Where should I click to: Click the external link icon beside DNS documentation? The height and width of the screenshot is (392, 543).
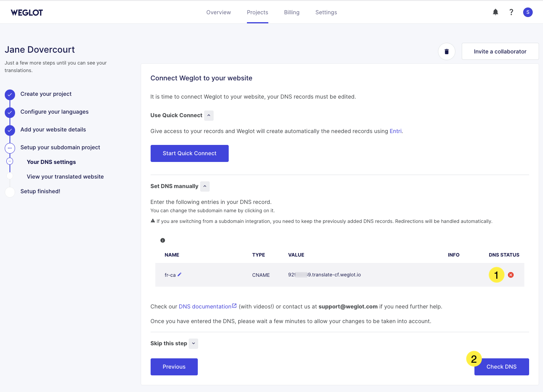pos(234,306)
